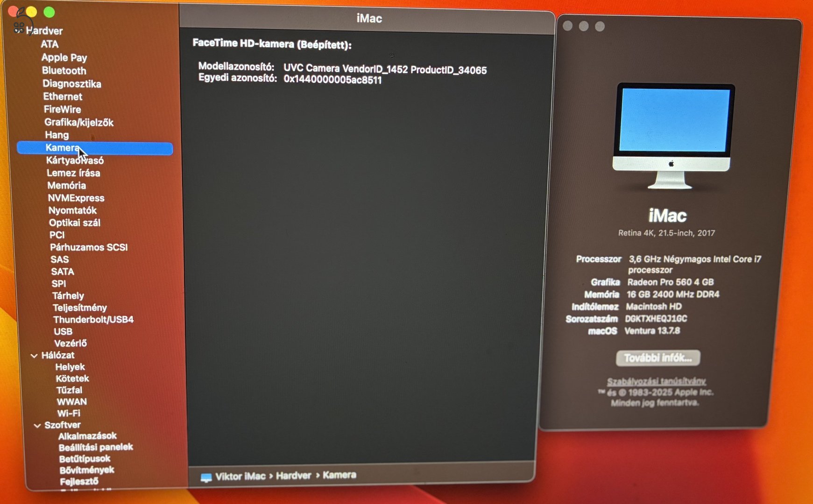The width and height of the screenshot is (813, 504).
Task: Open the Szabályozási tanúsítvány link
Action: (x=656, y=381)
